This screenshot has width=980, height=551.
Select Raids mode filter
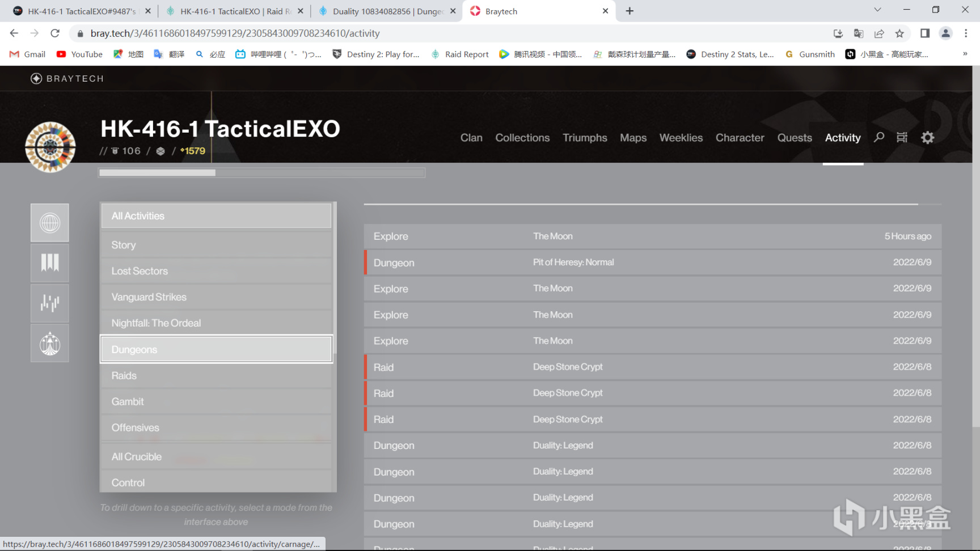click(x=216, y=375)
